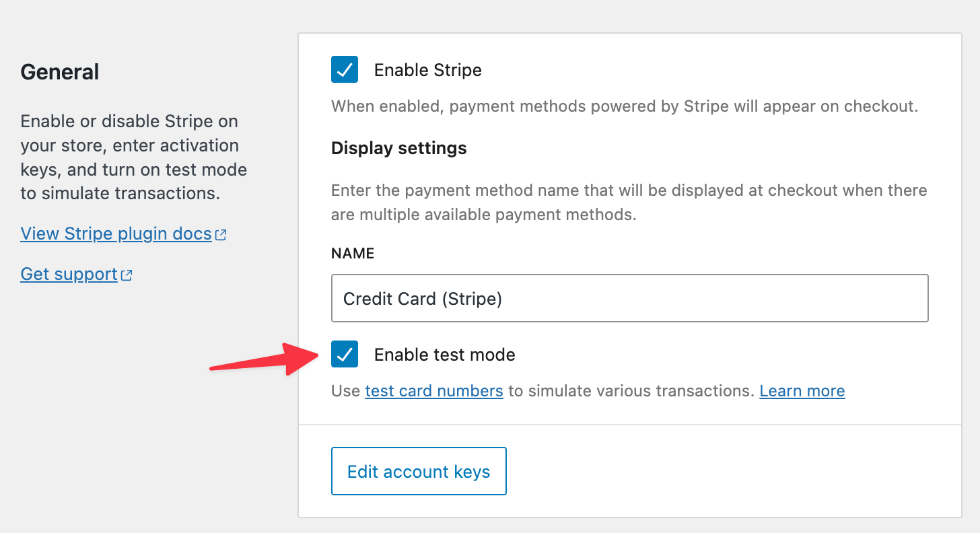Click external-link icon next to Get support
This screenshot has width=980, height=533.
pyautogui.click(x=127, y=275)
